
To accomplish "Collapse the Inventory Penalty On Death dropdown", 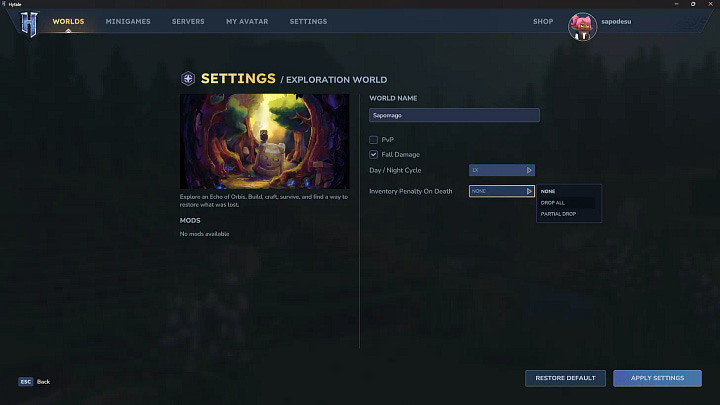I will (x=501, y=191).
